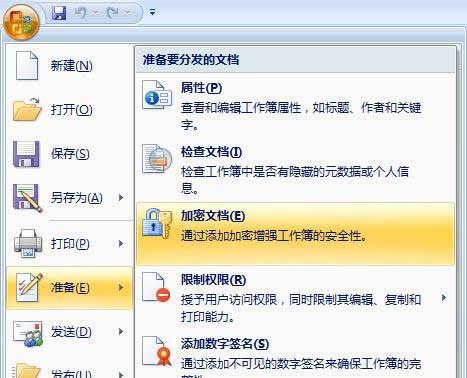Click the padlock and key icon

[x=157, y=223]
